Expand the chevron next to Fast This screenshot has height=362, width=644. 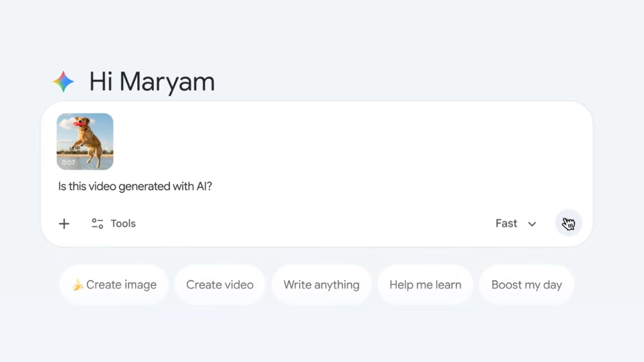pyautogui.click(x=532, y=224)
